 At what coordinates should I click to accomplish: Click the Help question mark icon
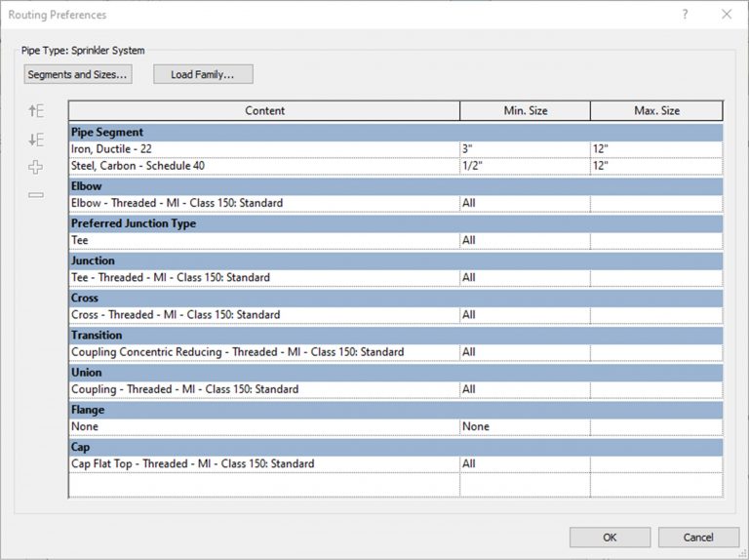[685, 15]
